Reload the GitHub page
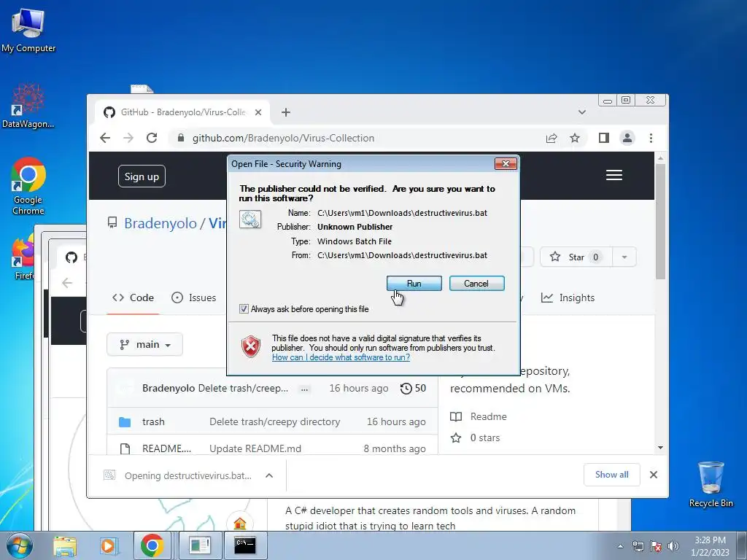Screen dimensions: 747x560 (152, 138)
